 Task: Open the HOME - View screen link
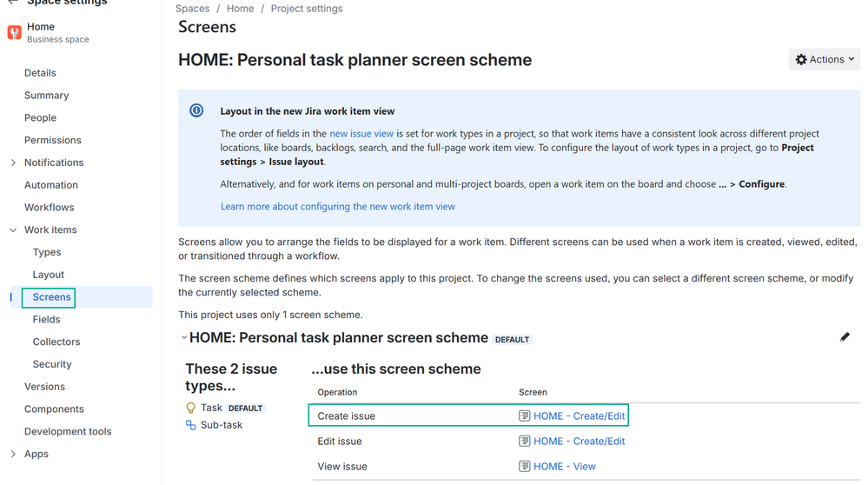pyautogui.click(x=565, y=466)
